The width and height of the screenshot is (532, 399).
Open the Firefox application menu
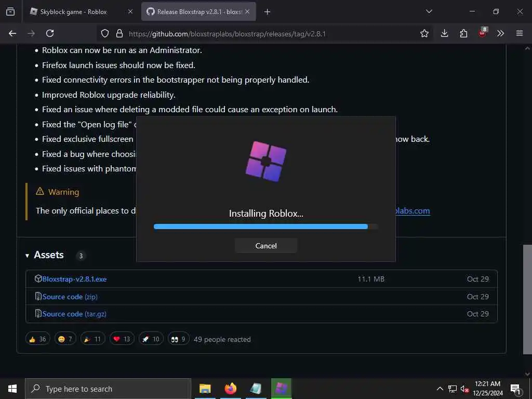point(520,33)
